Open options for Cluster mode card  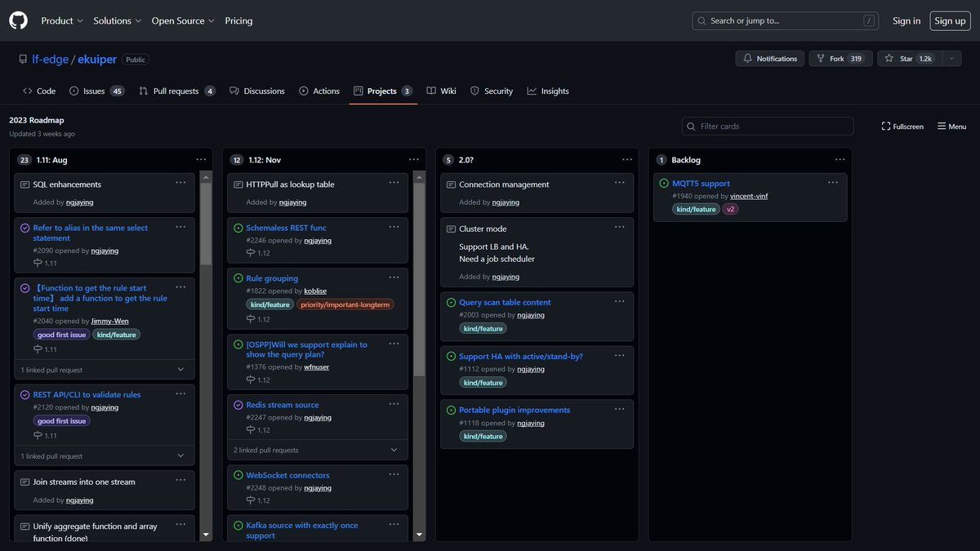[620, 227]
